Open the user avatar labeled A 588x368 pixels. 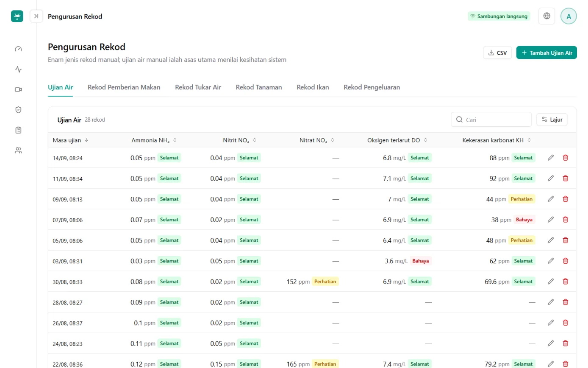click(569, 16)
